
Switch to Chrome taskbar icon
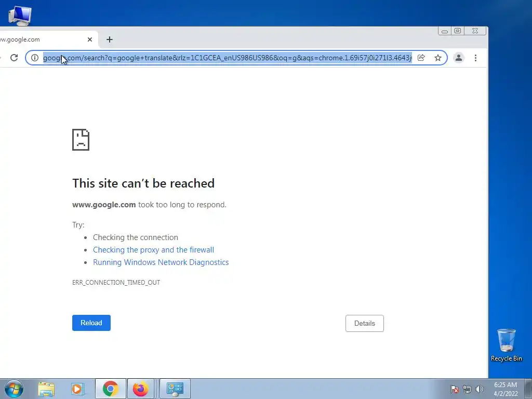(x=111, y=389)
